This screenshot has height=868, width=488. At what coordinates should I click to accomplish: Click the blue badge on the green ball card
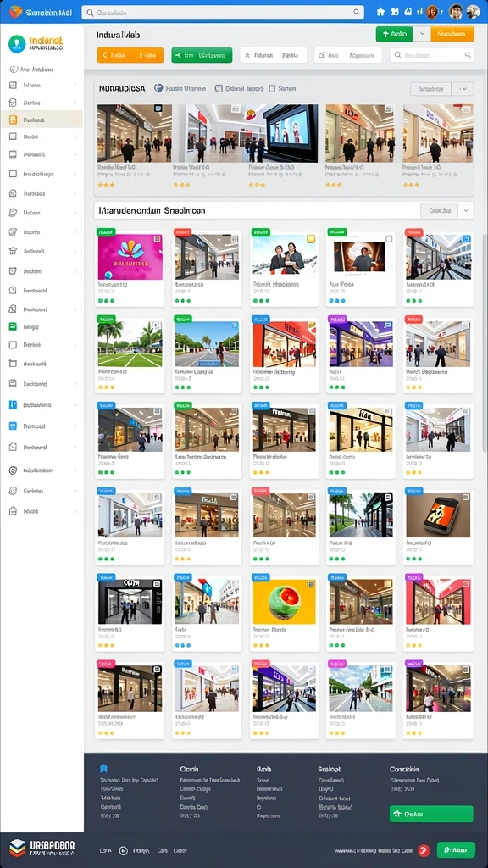tap(260, 577)
